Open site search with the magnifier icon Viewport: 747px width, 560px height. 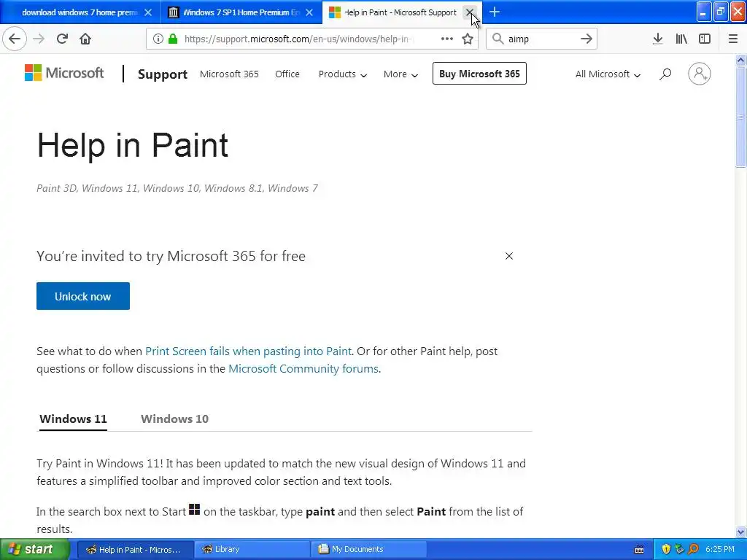tap(665, 74)
